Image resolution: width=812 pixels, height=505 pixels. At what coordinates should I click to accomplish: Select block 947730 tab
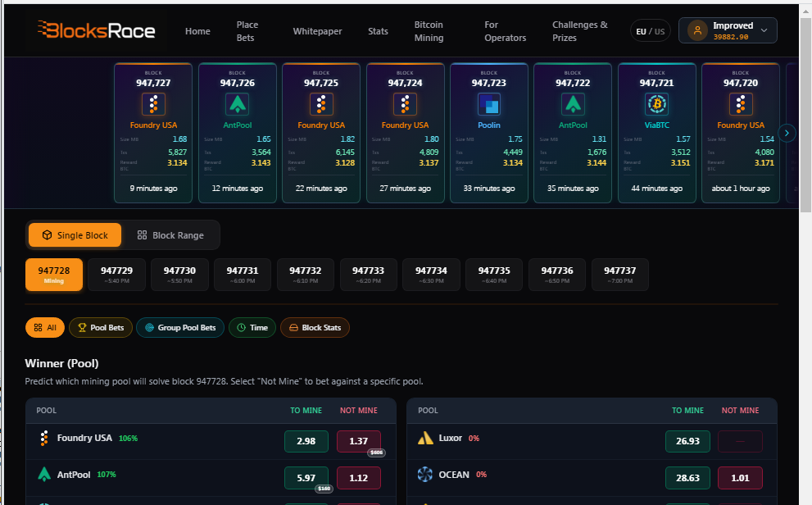tap(179, 275)
